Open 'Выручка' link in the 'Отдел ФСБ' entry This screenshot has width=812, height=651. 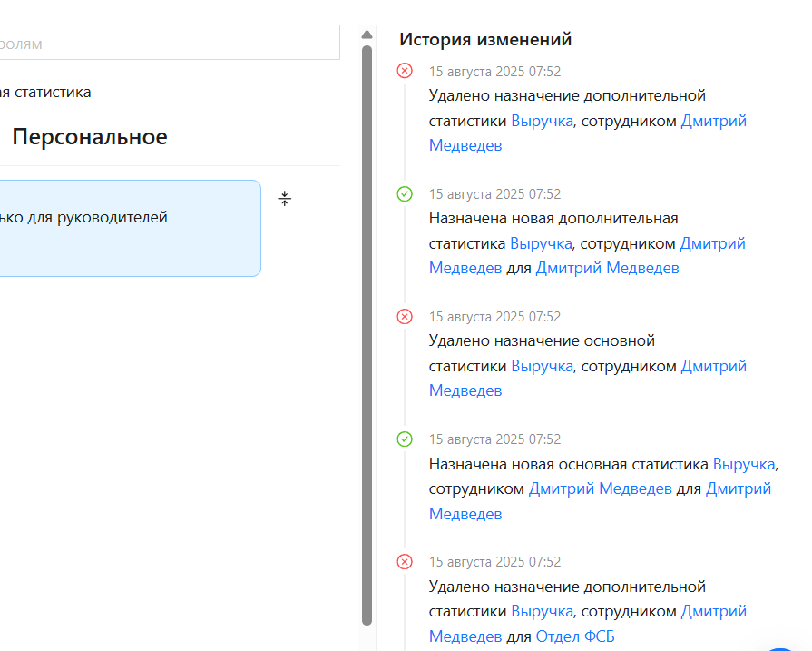tap(542, 611)
